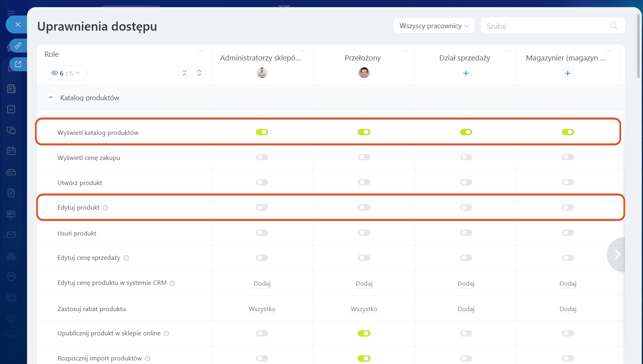The width and height of the screenshot is (643, 364).
Task: Open the Wszyscy pracownicy dropdown
Action: [x=434, y=26]
